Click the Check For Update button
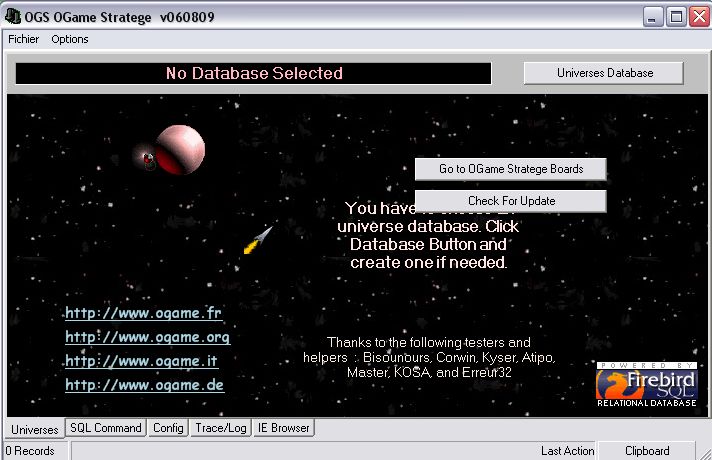 tap(510, 201)
